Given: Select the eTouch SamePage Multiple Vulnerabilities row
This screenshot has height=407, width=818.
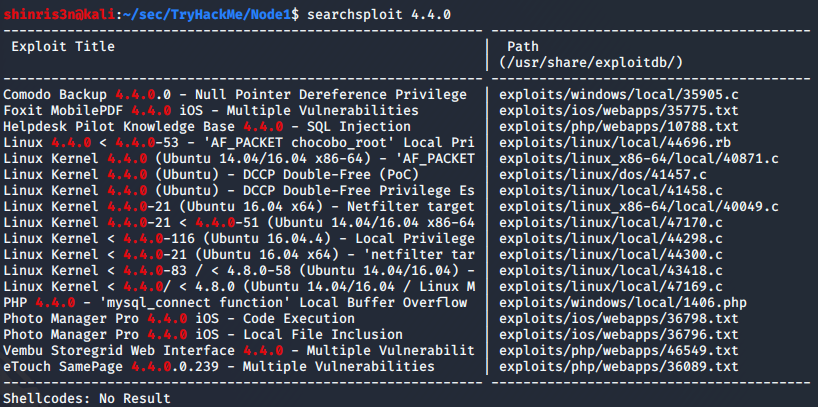Looking at the screenshot, I should pyautogui.click(x=219, y=366).
